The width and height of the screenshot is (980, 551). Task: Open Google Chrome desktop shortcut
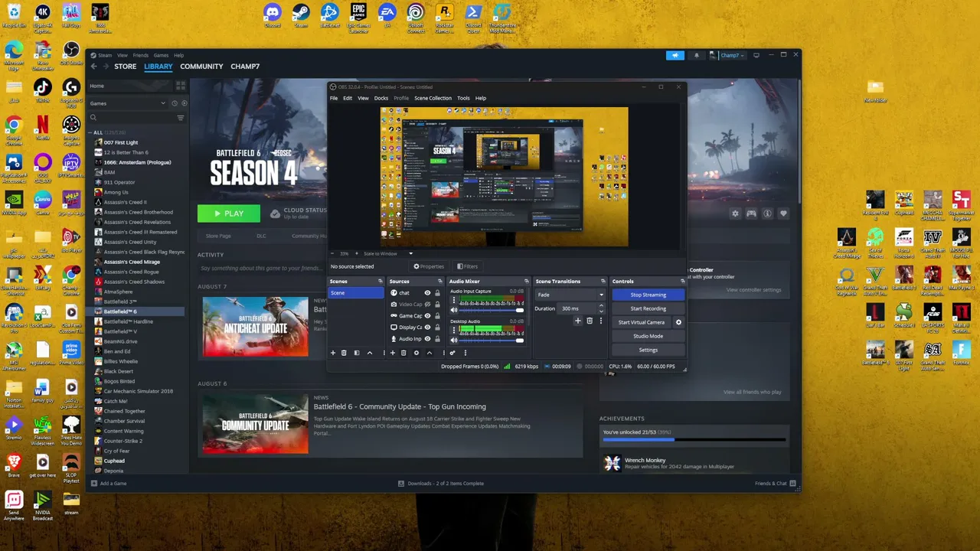(x=14, y=129)
